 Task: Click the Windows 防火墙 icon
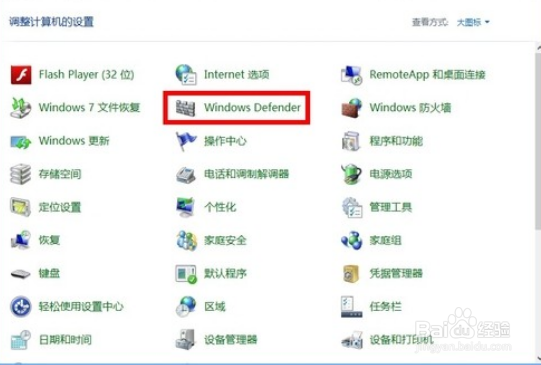351,108
